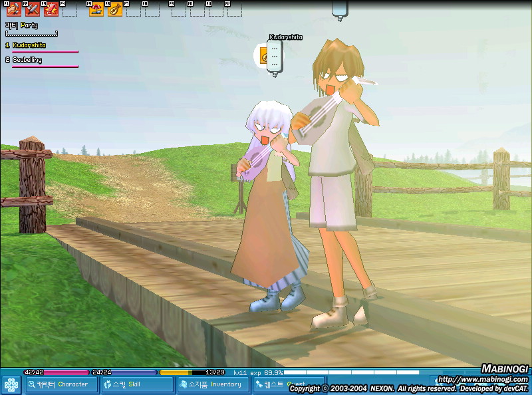Open the Inventory window

tap(213, 384)
